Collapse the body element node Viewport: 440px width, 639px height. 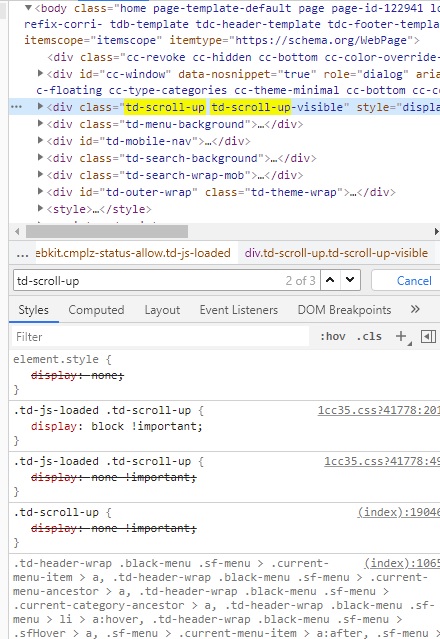point(29,7)
